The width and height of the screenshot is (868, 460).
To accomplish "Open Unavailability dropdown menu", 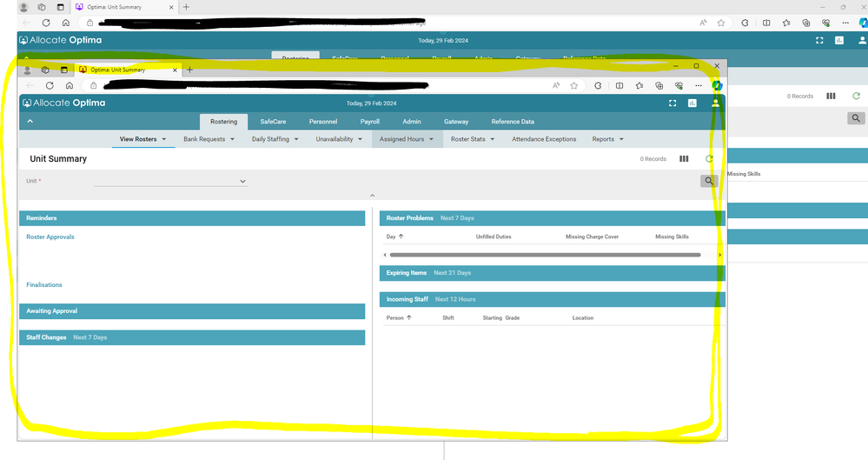I will (339, 139).
